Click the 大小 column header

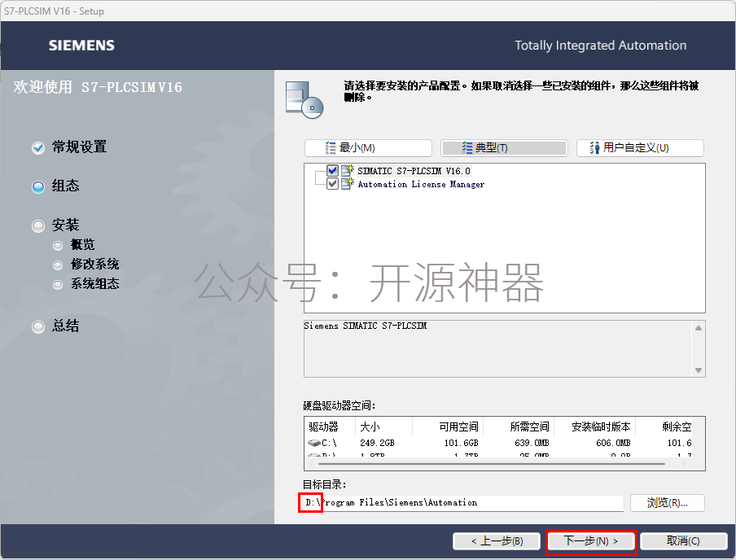[x=384, y=427]
